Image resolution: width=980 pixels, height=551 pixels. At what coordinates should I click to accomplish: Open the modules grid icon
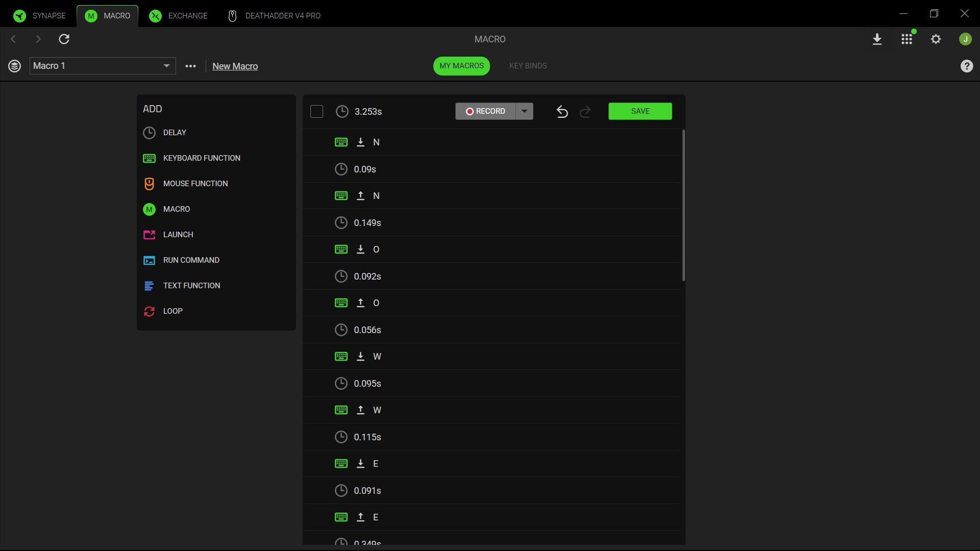(906, 39)
